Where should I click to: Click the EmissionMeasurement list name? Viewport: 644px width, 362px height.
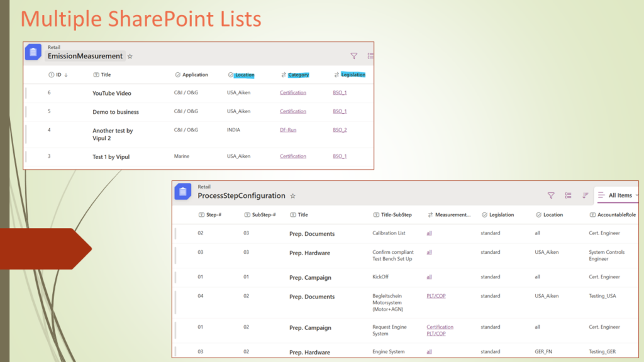pos(85,56)
